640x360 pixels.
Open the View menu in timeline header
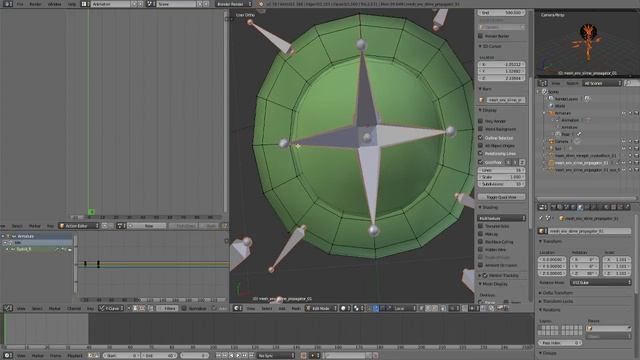click(21, 356)
